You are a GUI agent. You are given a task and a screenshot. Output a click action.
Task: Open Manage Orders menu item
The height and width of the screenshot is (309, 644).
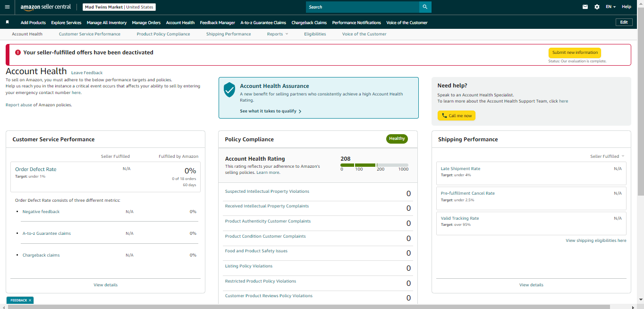[x=146, y=23]
